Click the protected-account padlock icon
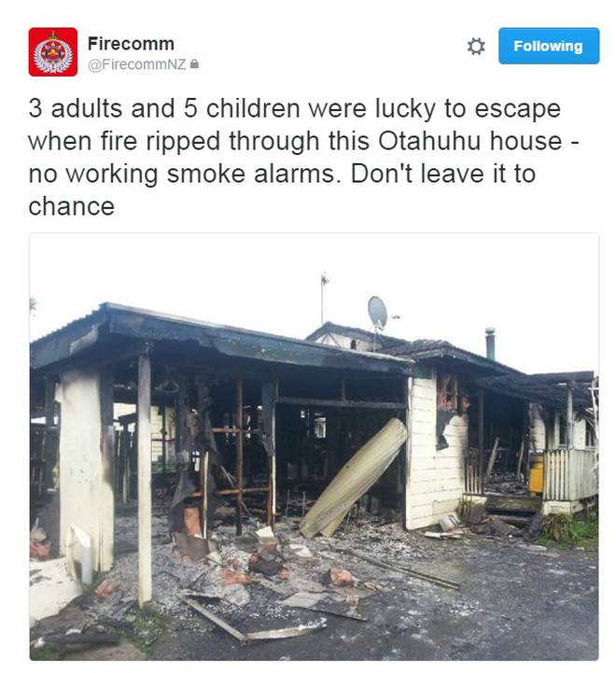 pyautogui.click(x=194, y=64)
